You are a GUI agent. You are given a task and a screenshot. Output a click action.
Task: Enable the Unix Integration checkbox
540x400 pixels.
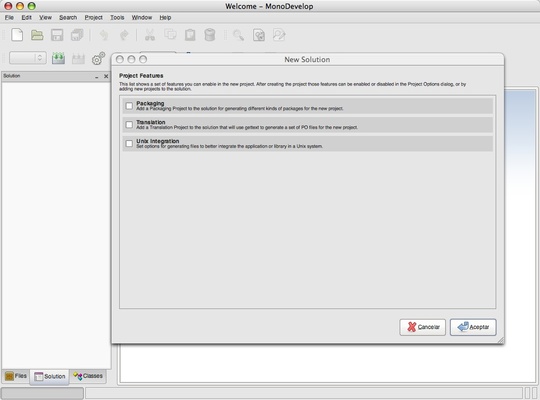pyautogui.click(x=129, y=144)
